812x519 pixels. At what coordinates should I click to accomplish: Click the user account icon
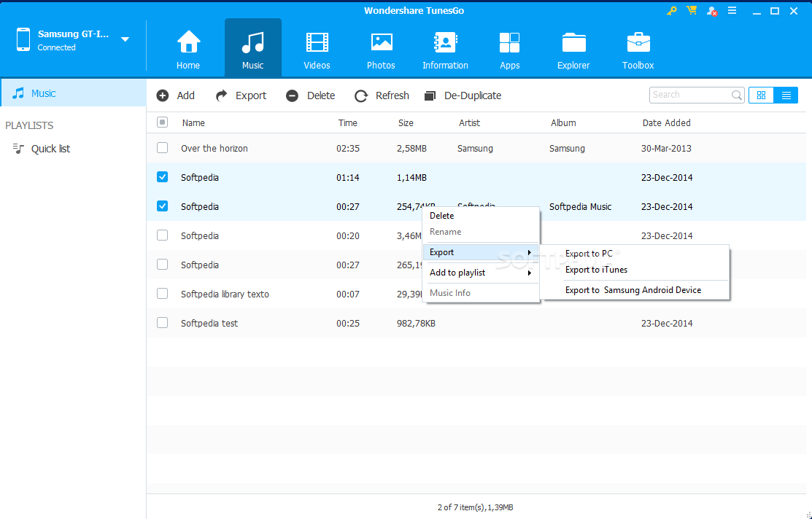(x=711, y=11)
